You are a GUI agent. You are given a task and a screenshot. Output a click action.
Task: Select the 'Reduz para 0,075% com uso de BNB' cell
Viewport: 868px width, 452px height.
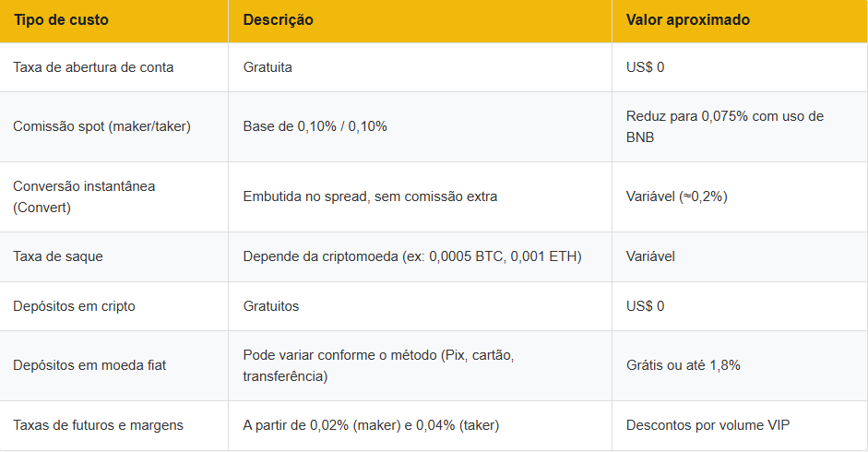724,126
